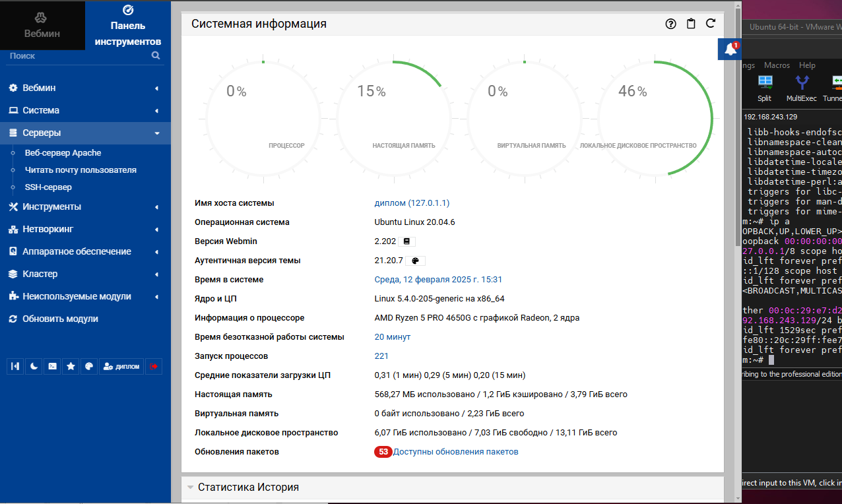Collapse the Серверы menu section
This screenshot has width=842, height=504.
[x=85, y=133]
